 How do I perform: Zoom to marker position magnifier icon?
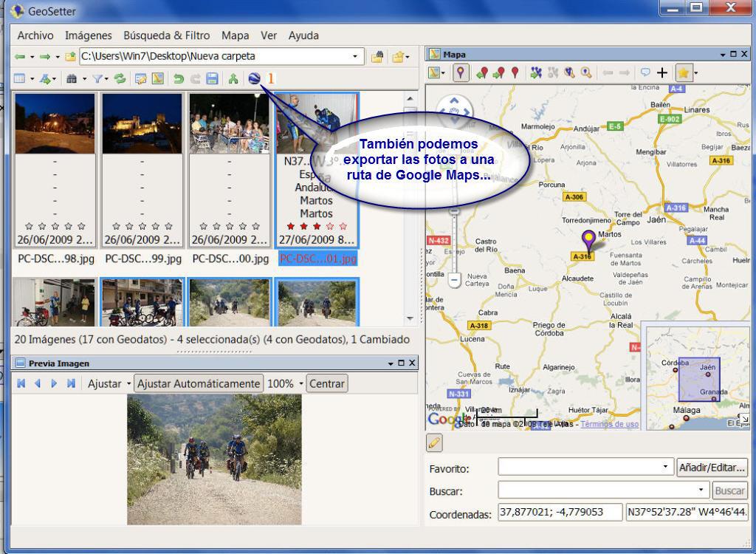click(x=585, y=73)
